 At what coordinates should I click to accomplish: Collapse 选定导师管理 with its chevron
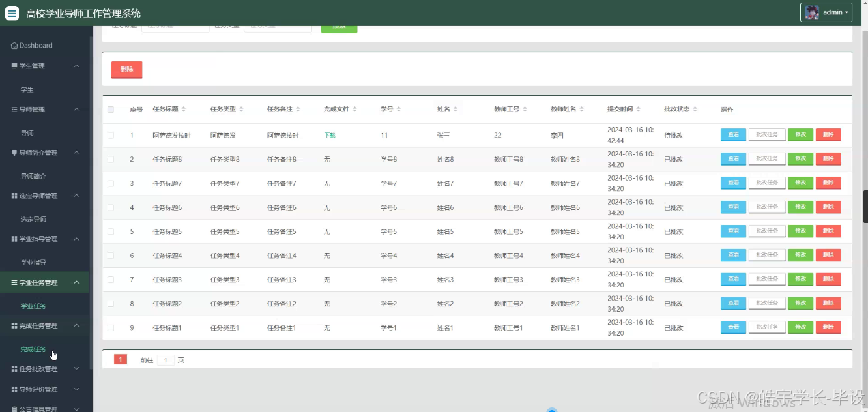point(76,196)
